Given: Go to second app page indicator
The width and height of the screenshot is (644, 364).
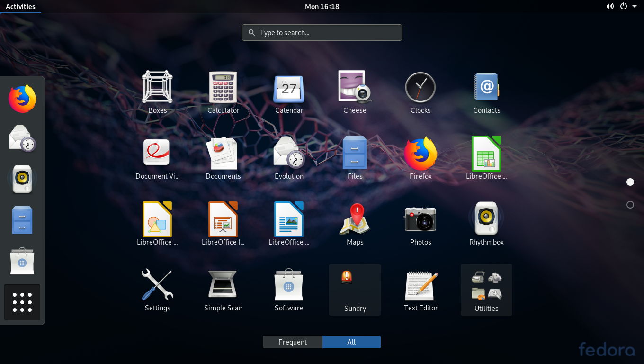Looking at the screenshot, I should [x=630, y=205].
